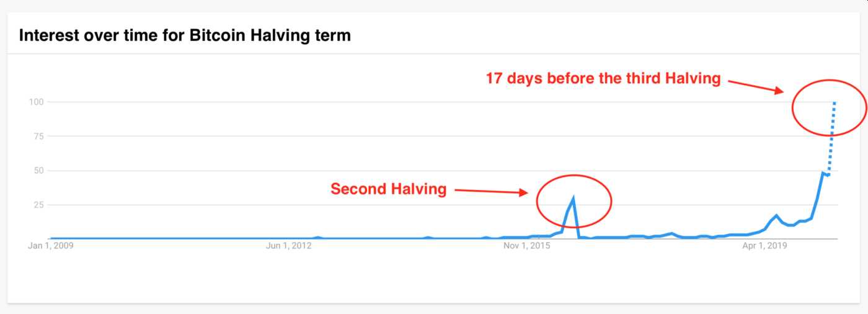The height and width of the screenshot is (314, 868).
Task: Click the 'Nov 1, 2015' x-axis label
Action: pyautogui.click(x=526, y=246)
